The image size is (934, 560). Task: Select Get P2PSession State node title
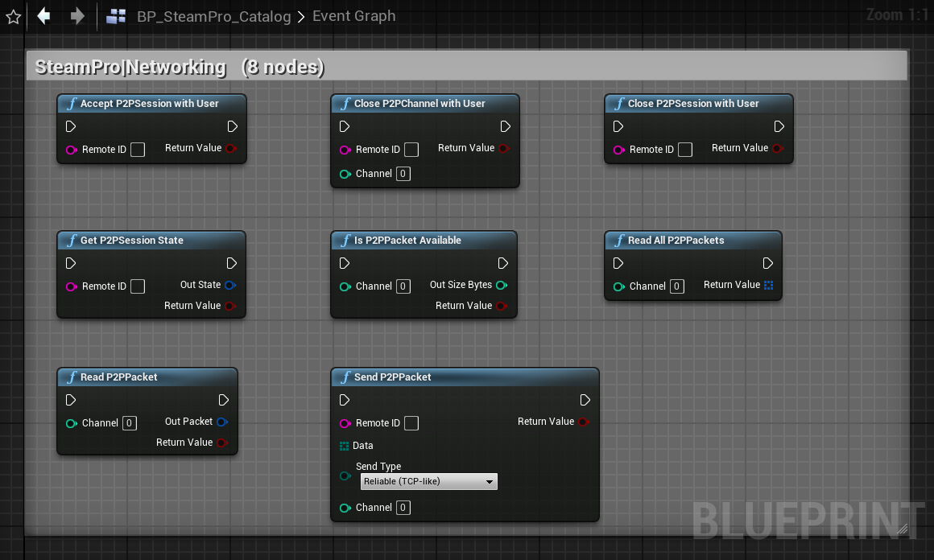(x=131, y=241)
